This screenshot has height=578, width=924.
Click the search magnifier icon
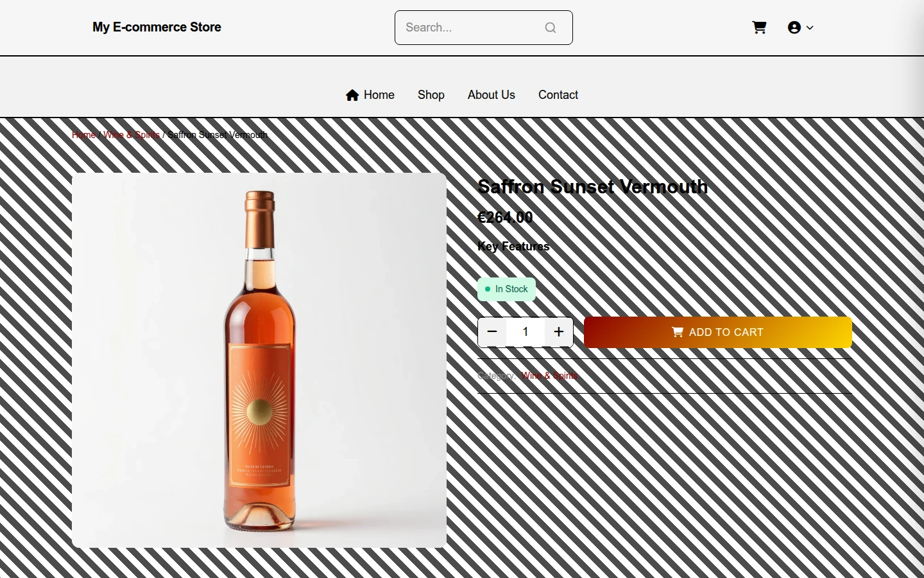[551, 28]
